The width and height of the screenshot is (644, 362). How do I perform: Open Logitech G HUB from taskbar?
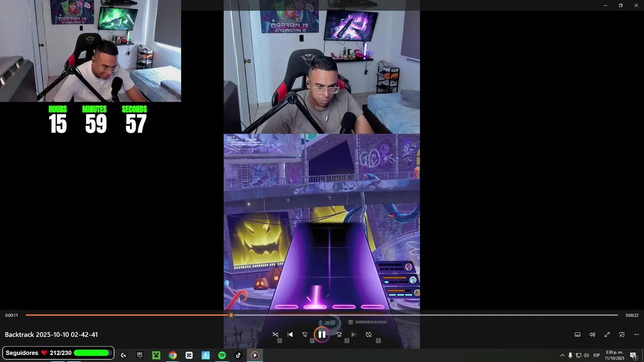(123, 355)
